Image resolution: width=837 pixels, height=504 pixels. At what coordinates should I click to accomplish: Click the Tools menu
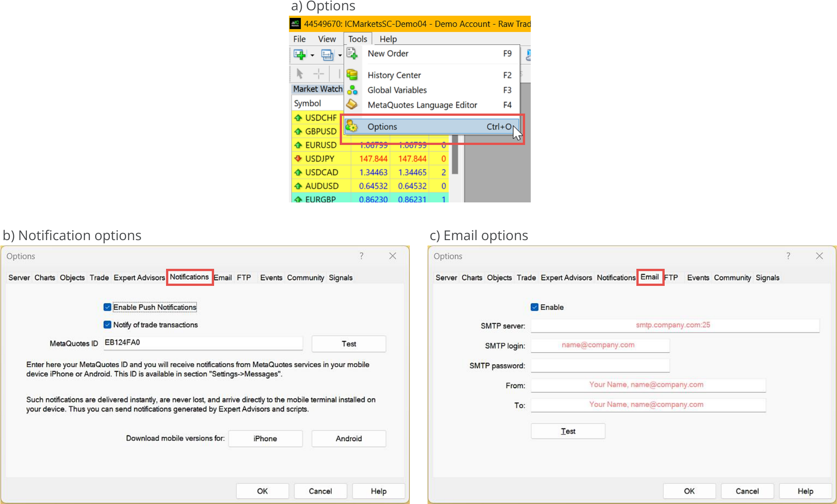pos(358,39)
